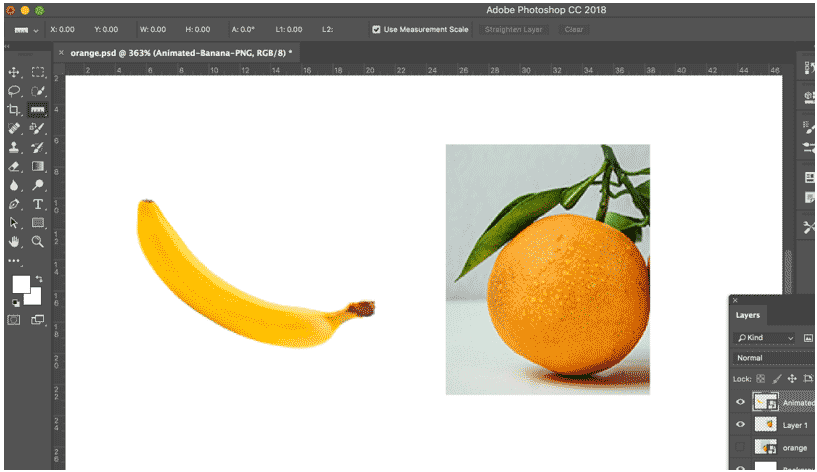Show the orange layer

740,447
